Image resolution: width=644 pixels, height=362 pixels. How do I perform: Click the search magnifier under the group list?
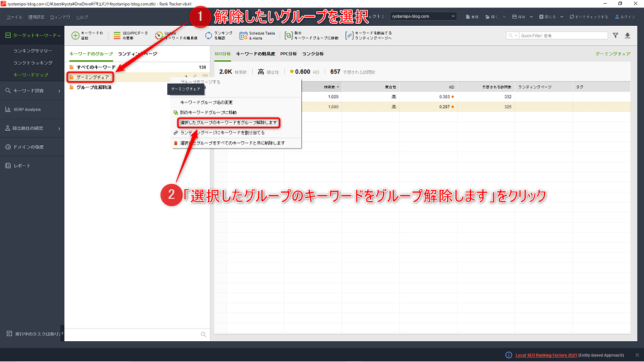pyautogui.click(x=203, y=334)
